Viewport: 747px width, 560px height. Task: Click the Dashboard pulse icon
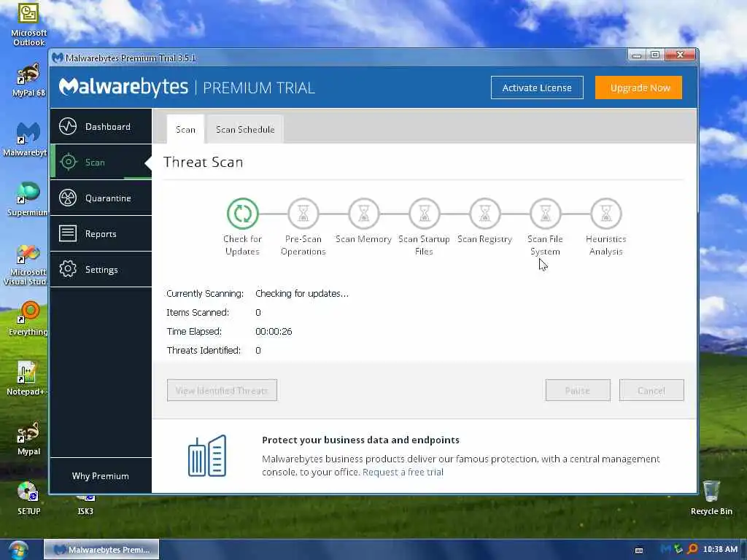(x=68, y=127)
